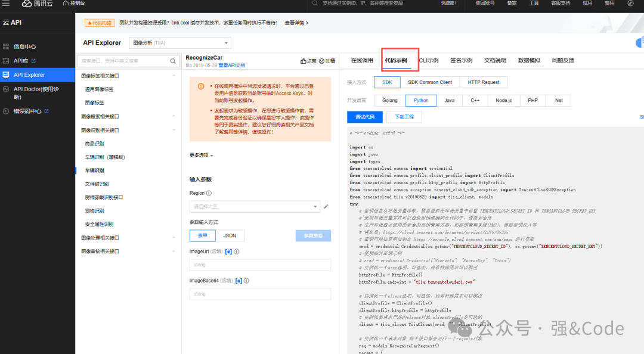Select API Explorer in the sidebar
Viewport: 644px width, 354px height.
pos(38,74)
